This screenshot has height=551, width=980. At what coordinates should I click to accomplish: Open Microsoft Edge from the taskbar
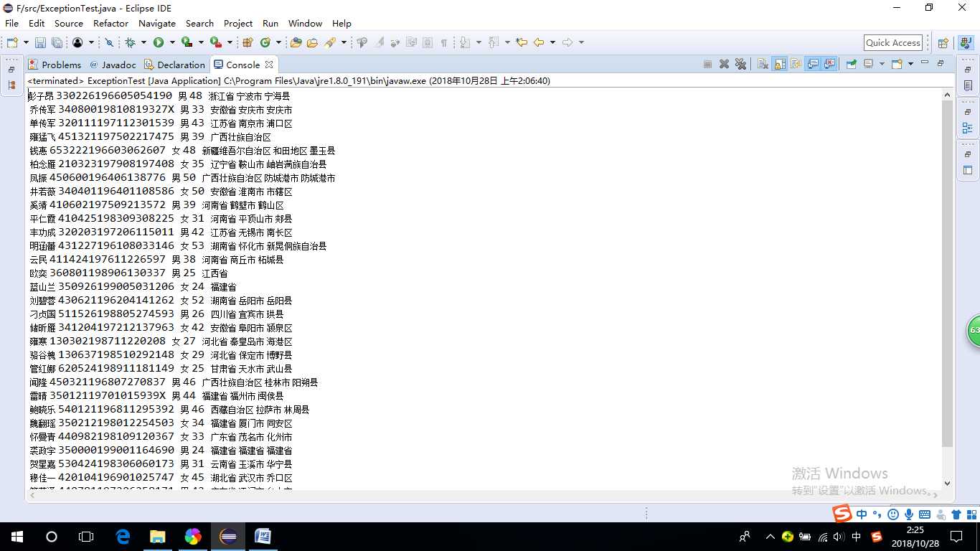pos(123,537)
